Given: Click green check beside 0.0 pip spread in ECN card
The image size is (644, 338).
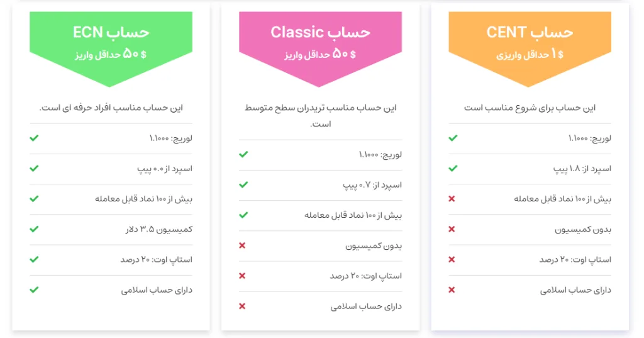Looking at the screenshot, I should coord(34,168).
